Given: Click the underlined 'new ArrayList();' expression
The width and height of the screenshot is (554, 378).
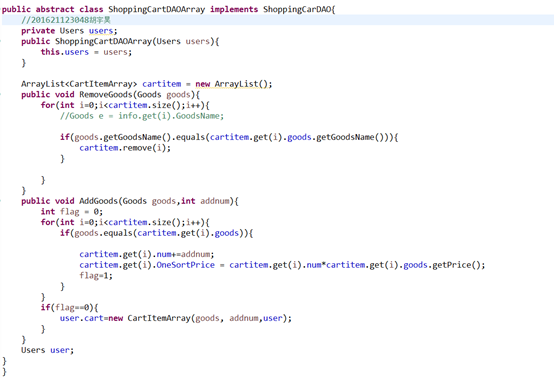Looking at the screenshot, I should [234, 84].
